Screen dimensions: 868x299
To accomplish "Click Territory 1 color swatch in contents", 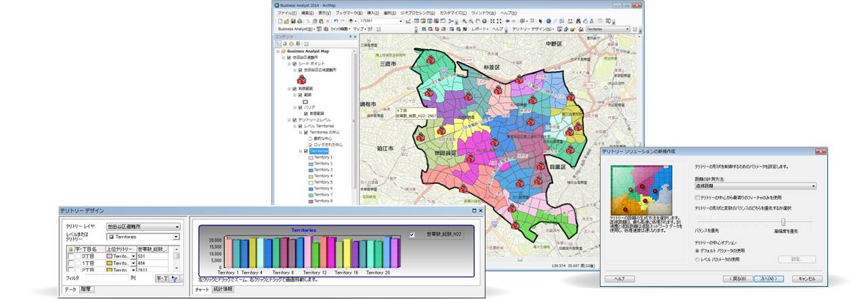I will pyautogui.click(x=310, y=158).
